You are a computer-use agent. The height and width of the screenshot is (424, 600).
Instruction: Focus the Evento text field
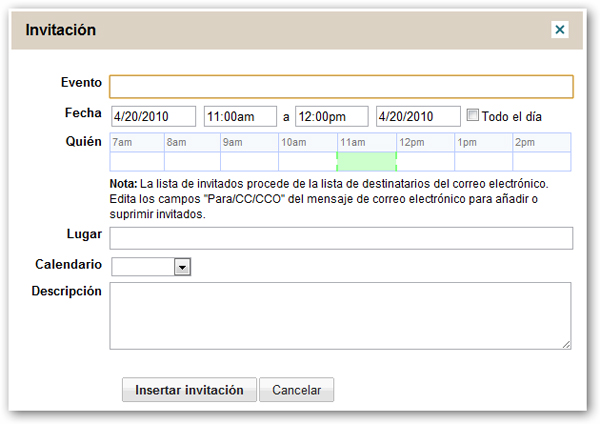[341, 87]
